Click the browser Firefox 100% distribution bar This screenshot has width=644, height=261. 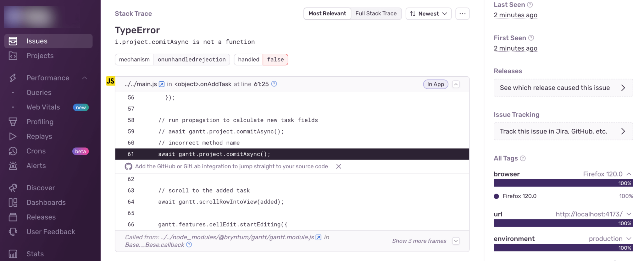click(x=563, y=183)
